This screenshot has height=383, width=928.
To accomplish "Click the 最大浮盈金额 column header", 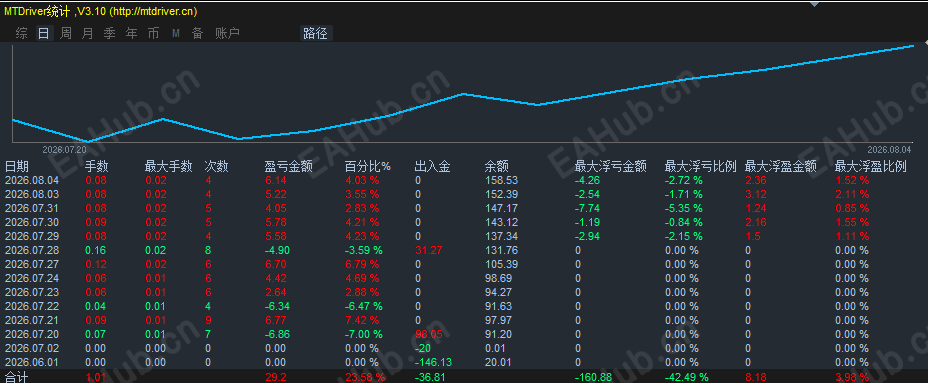I will point(781,166).
